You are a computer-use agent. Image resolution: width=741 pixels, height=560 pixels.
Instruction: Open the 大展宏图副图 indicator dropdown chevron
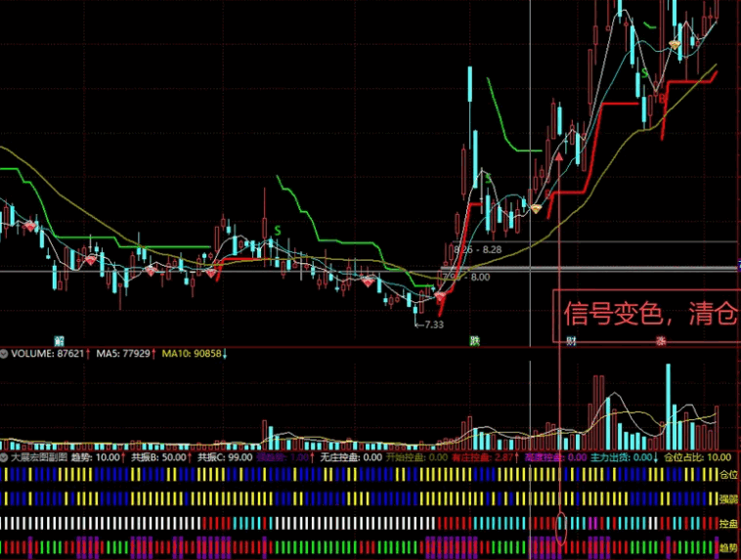4,457
